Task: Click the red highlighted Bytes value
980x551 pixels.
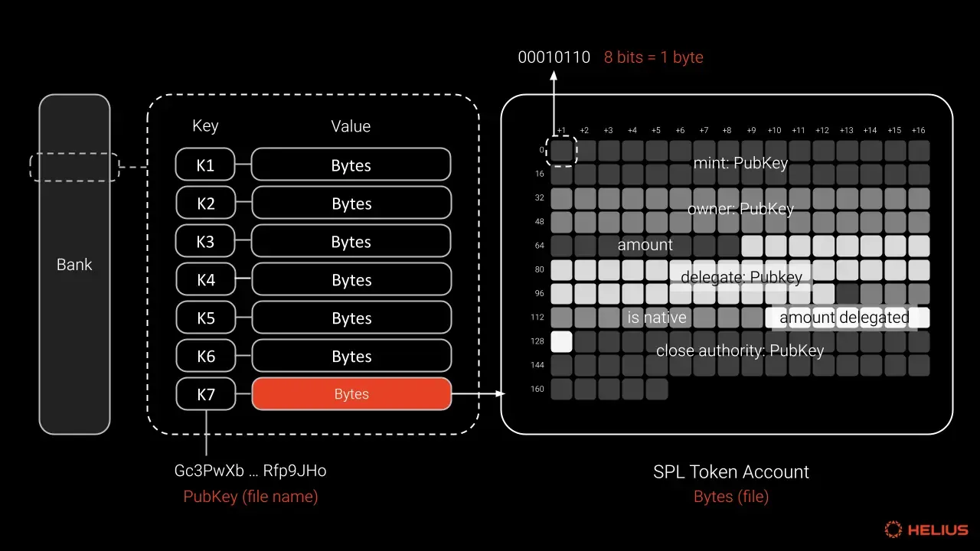Action: pos(351,394)
